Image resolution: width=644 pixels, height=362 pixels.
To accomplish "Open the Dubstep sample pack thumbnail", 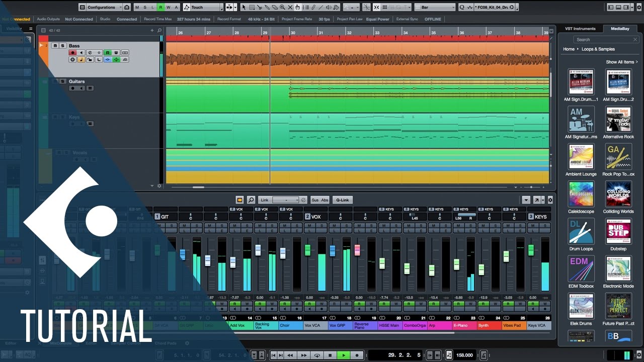I will click(618, 231).
